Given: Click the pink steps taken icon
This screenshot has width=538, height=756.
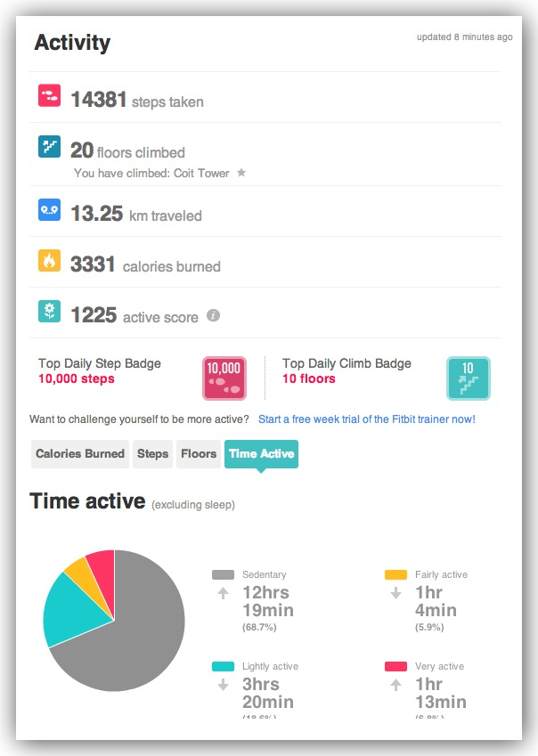Looking at the screenshot, I should pos(49,95).
